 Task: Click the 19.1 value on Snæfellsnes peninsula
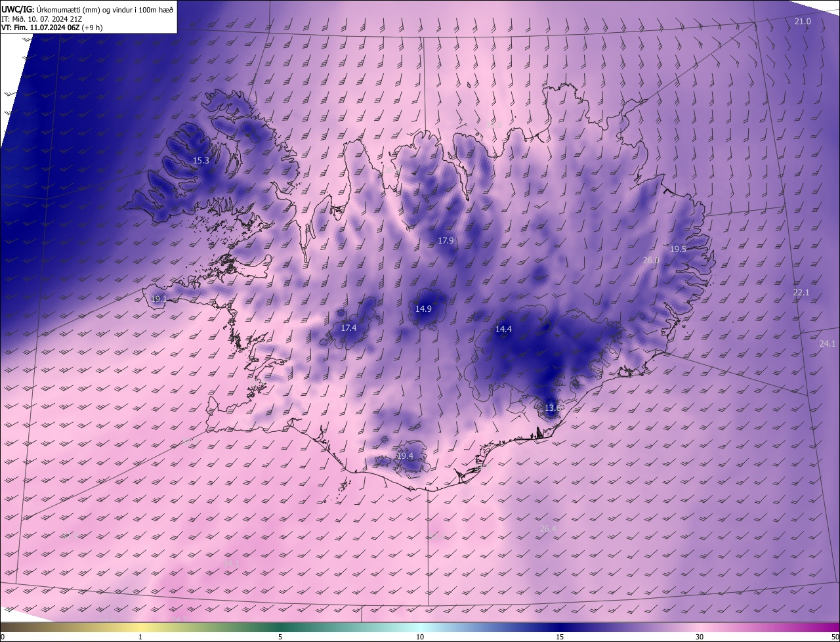(158, 299)
